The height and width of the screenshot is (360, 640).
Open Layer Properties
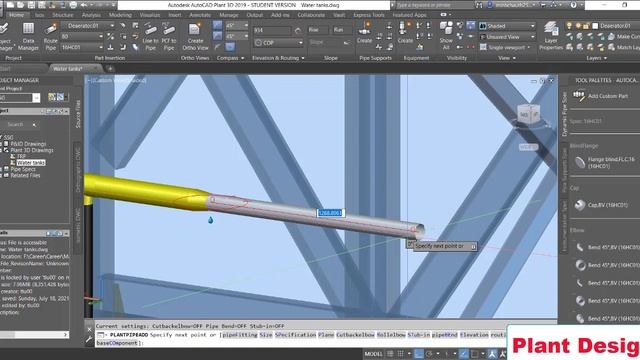click(551, 37)
